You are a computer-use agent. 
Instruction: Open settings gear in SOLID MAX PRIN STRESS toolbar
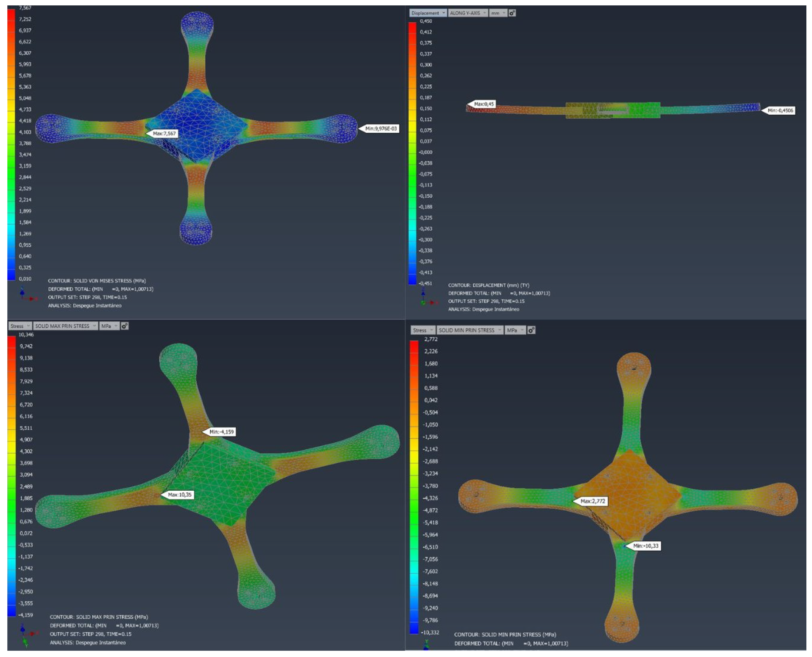click(x=125, y=326)
